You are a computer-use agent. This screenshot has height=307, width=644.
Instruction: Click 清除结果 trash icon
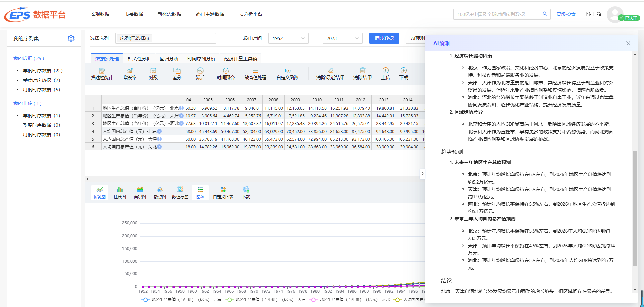point(363,70)
